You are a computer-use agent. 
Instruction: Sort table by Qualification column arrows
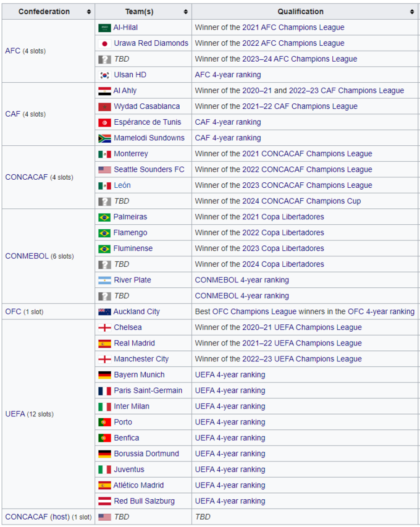tap(412, 12)
